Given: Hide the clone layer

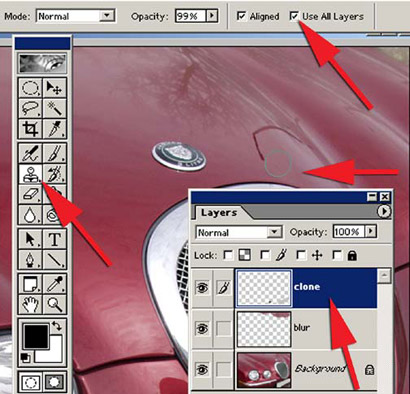Looking at the screenshot, I should (x=202, y=288).
